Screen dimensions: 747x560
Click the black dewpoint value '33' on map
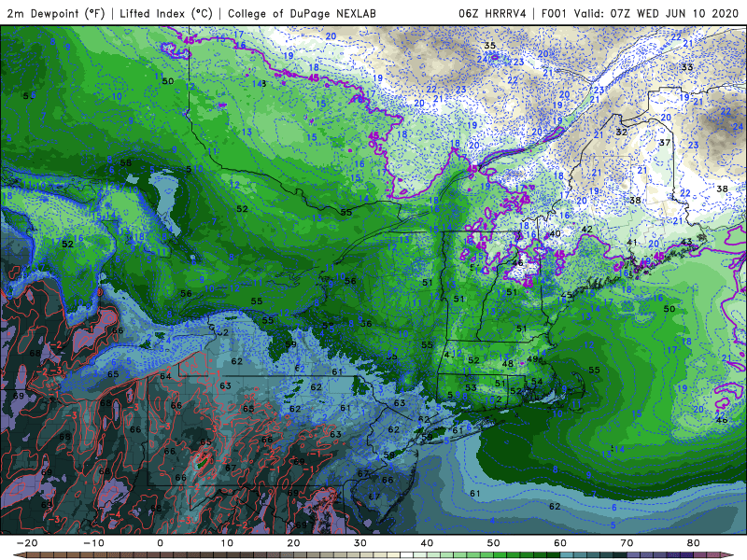click(687, 67)
